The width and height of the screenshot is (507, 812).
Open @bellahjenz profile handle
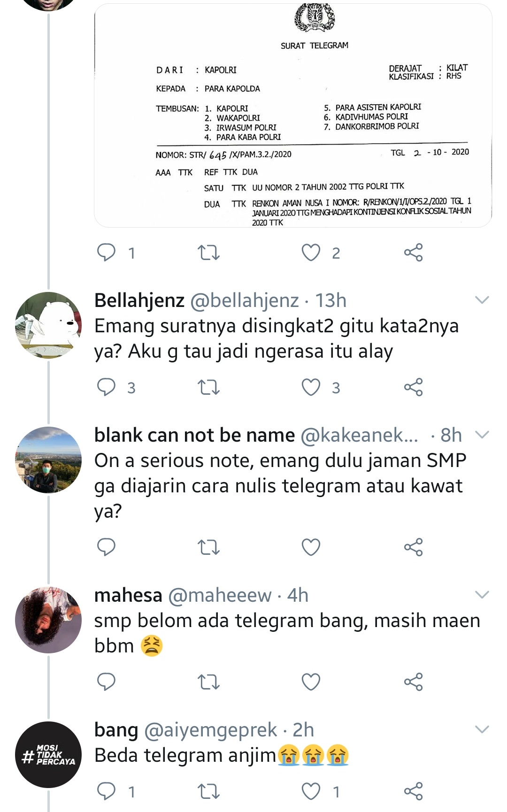[244, 300]
